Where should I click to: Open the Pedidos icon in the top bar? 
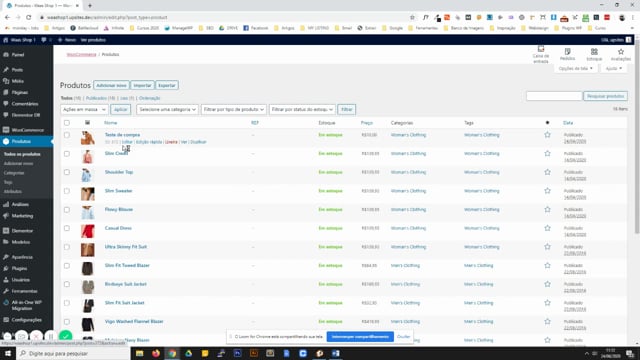click(x=567, y=54)
